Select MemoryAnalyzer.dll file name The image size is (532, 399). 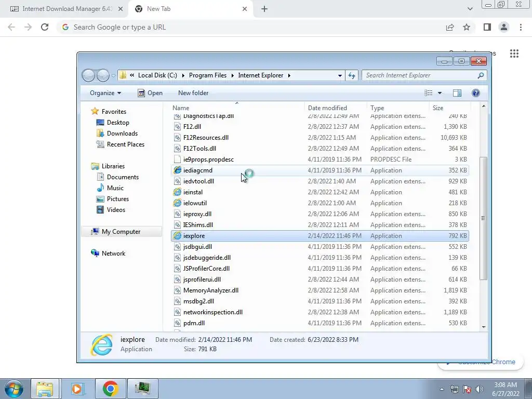tap(211, 290)
